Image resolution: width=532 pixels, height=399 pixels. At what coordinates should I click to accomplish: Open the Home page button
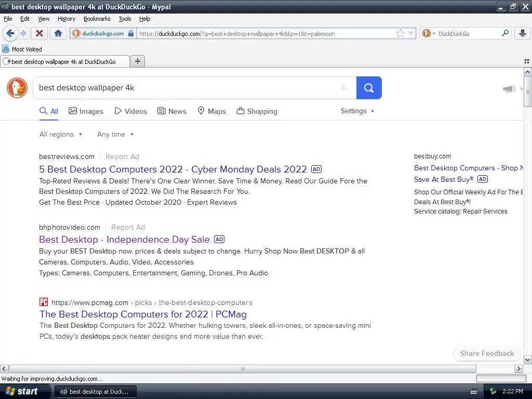(58, 33)
